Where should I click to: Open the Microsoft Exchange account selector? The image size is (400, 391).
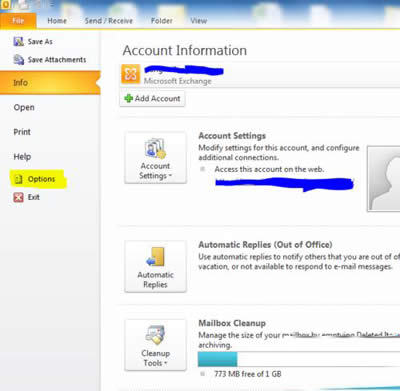pos(260,75)
